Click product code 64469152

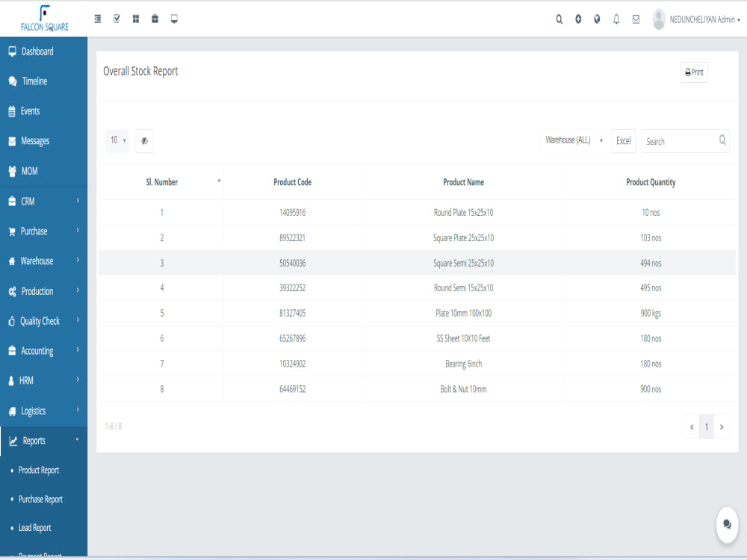coord(293,389)
